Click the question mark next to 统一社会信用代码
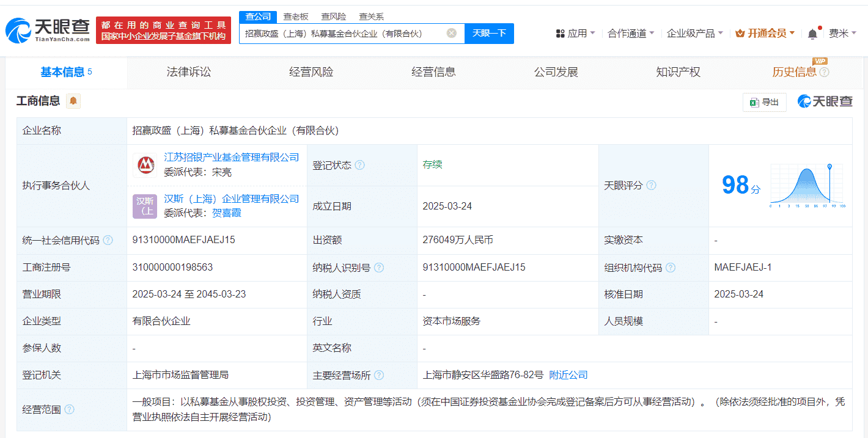The width and height of the screenshot is (868, 438). point(109,240)
